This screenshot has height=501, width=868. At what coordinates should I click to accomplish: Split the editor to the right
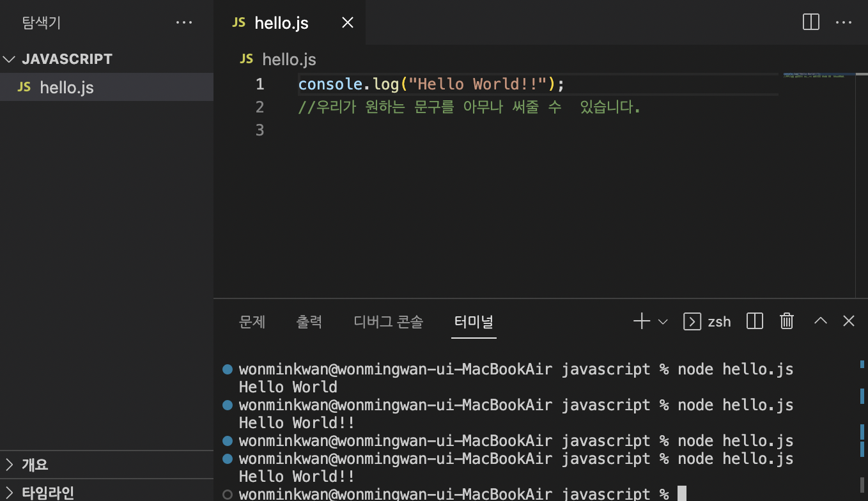click(x=811, y=22)
